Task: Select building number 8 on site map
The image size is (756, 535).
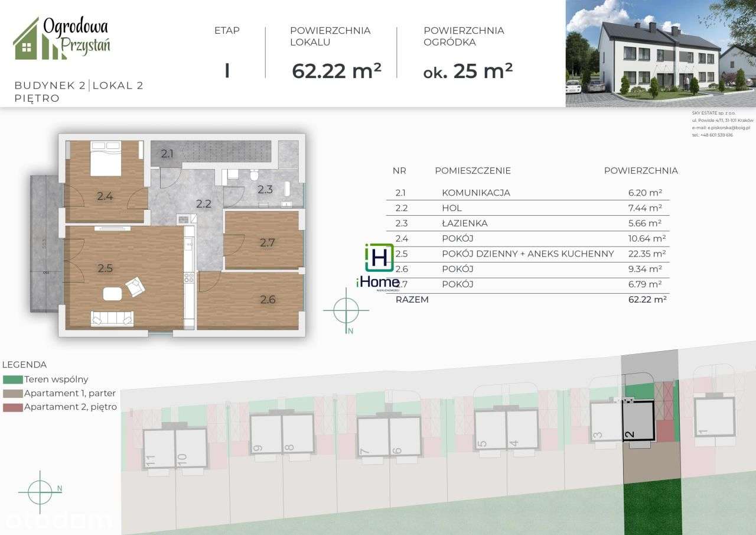Action: coord(298,434)
